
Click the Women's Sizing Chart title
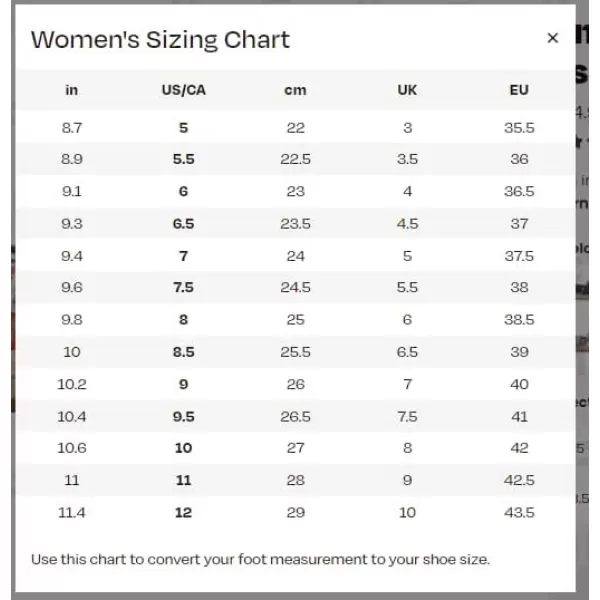coord(160,40)
